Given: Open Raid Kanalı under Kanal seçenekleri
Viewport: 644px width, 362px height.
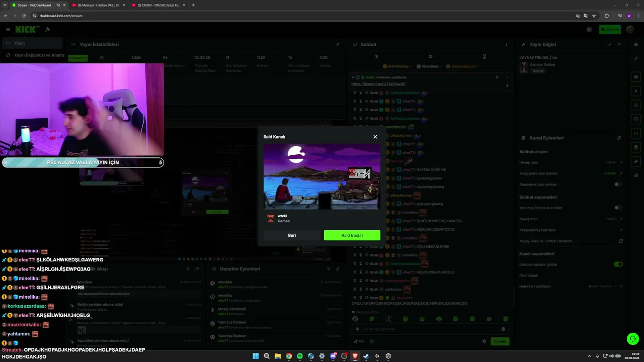Looking at the screenshot, I should (x=528, y=276).
